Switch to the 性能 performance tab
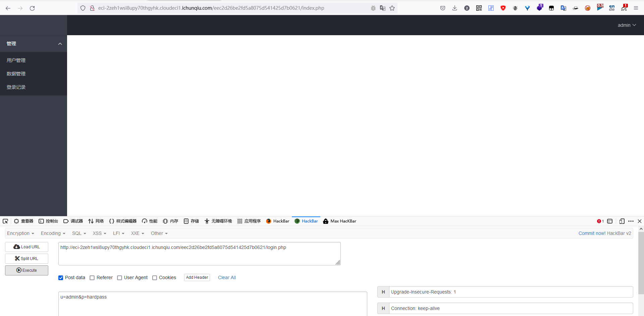The height and width of the screenshot is (316, 644). pos(150,221)
